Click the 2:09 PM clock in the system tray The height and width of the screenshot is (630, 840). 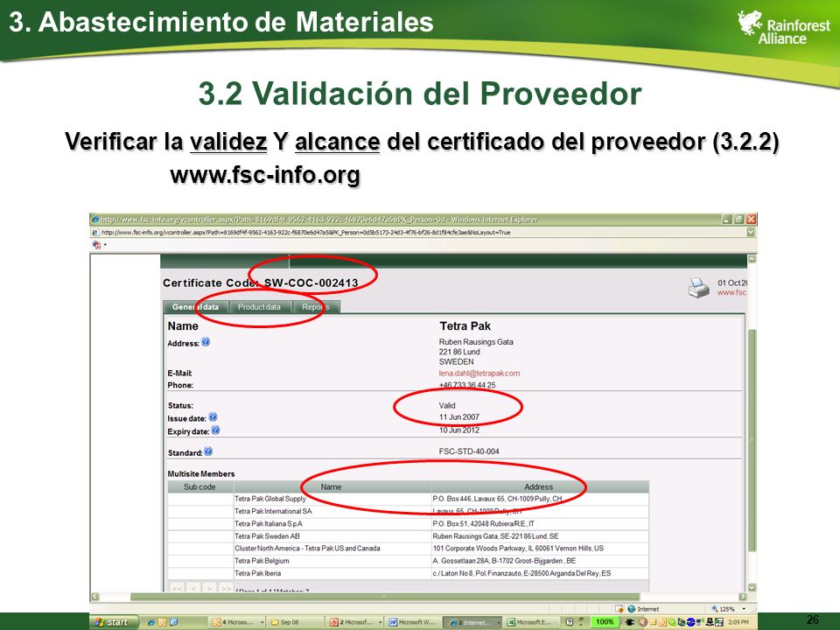pyautogui.click(x=738, y=622)
